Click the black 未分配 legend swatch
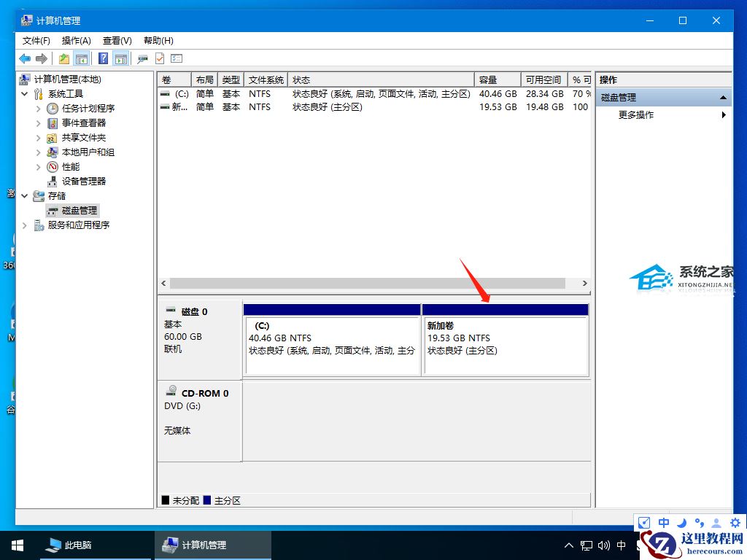This screenshot has height=560, width=747. 166,500
